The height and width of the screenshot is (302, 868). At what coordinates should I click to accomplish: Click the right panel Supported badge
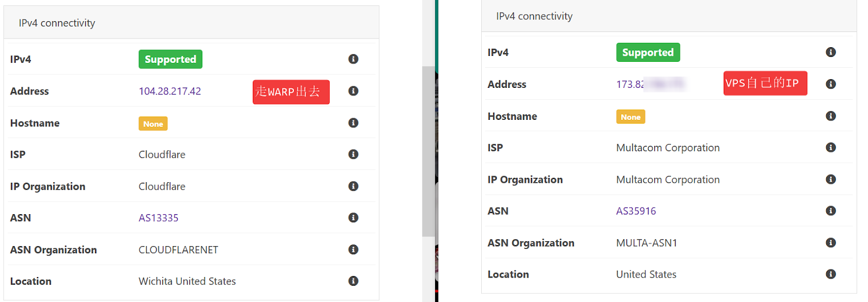648,53
